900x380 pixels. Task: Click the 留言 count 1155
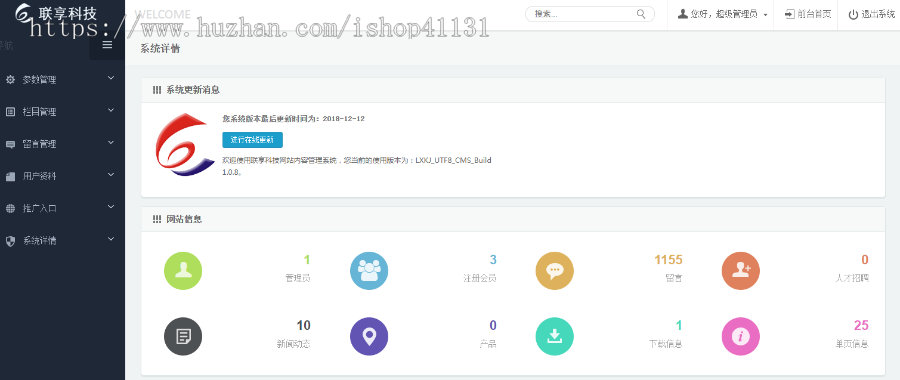click(669, 260)
